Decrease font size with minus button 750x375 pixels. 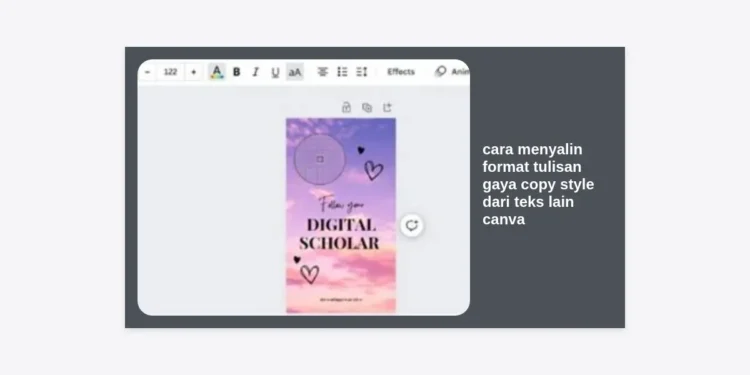coord(148,72)
